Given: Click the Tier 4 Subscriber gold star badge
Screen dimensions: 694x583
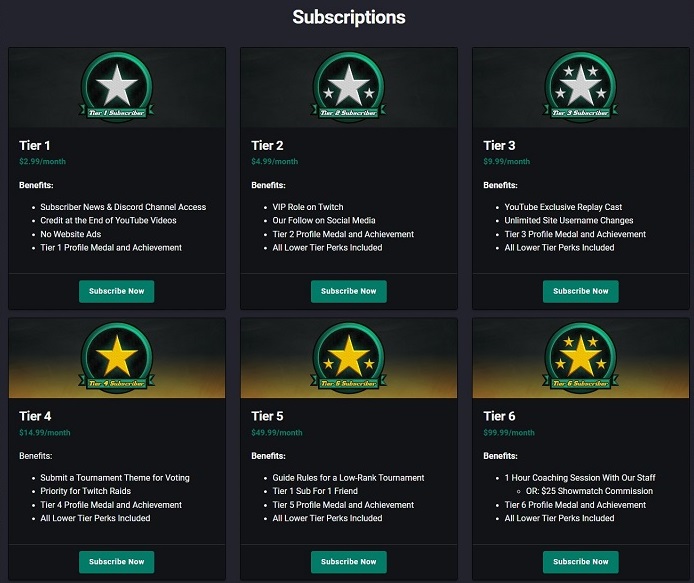Looking at the screenshot, I should click(x=117, y=357).
